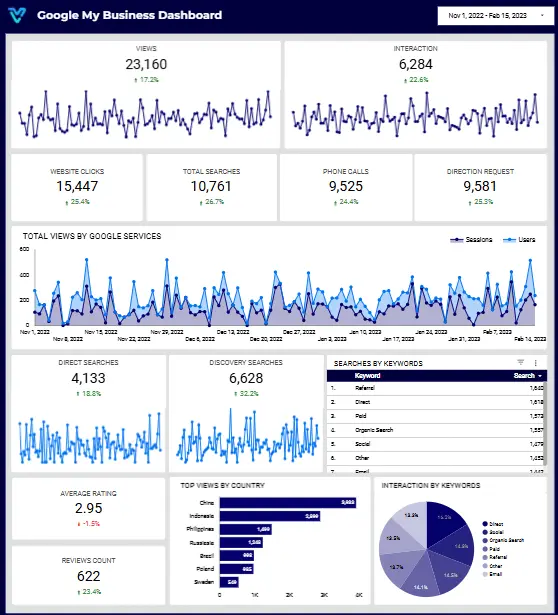This screenshot has height=615, width=558.
Task: Open the date range dropdown
Action: pyautogui.click(x=496, y=16)
